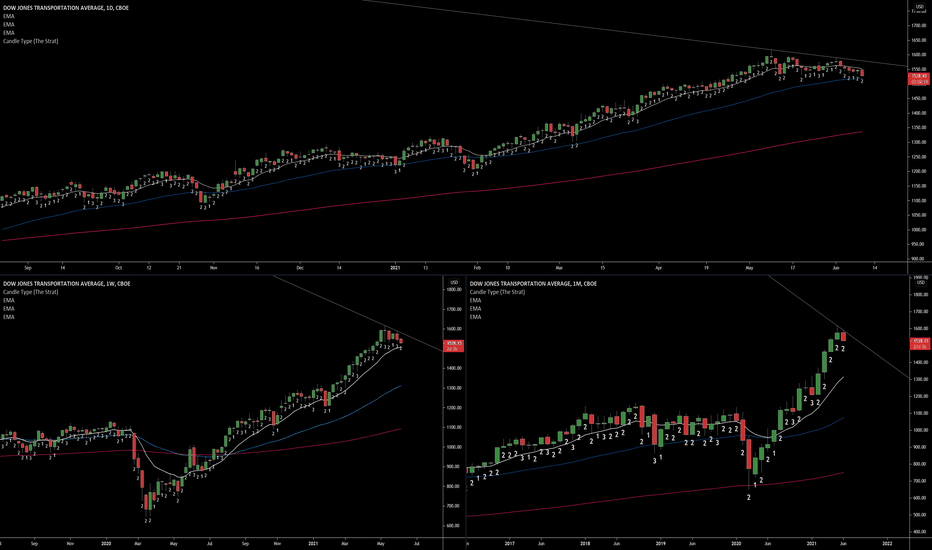Select the descending trendline on the daily chart
The height and width of the screenshot is (550, 932).
(x=636, y=34)
